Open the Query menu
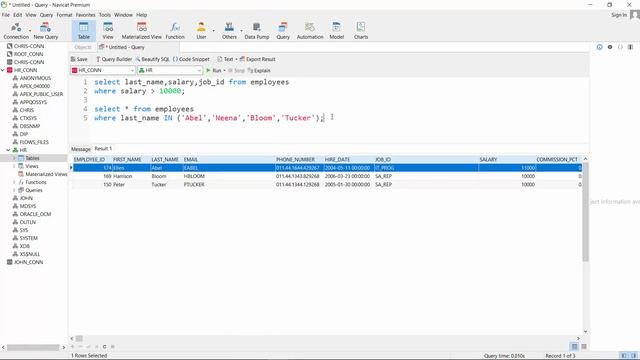 tap(46, 15)
